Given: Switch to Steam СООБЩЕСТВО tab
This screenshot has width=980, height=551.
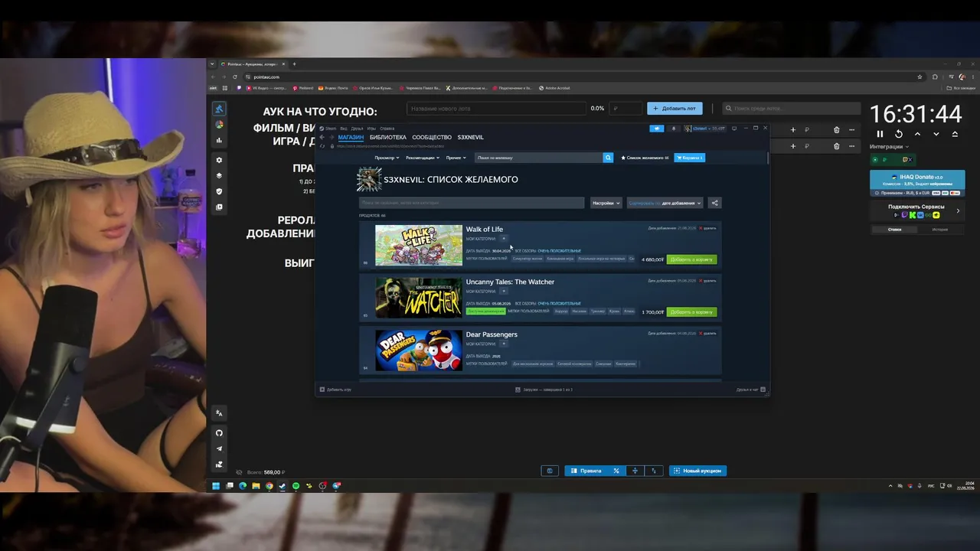Looking at the screenshot, I should [x=432, y=138].
